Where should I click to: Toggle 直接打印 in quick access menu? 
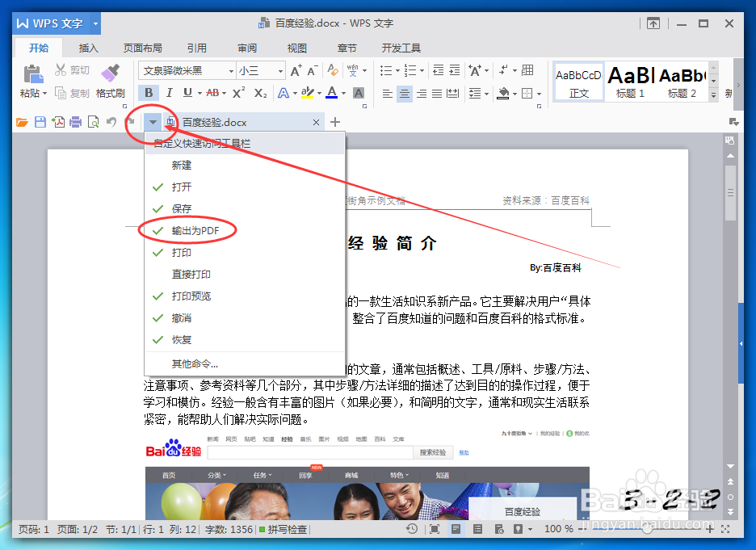click(245, 275)
